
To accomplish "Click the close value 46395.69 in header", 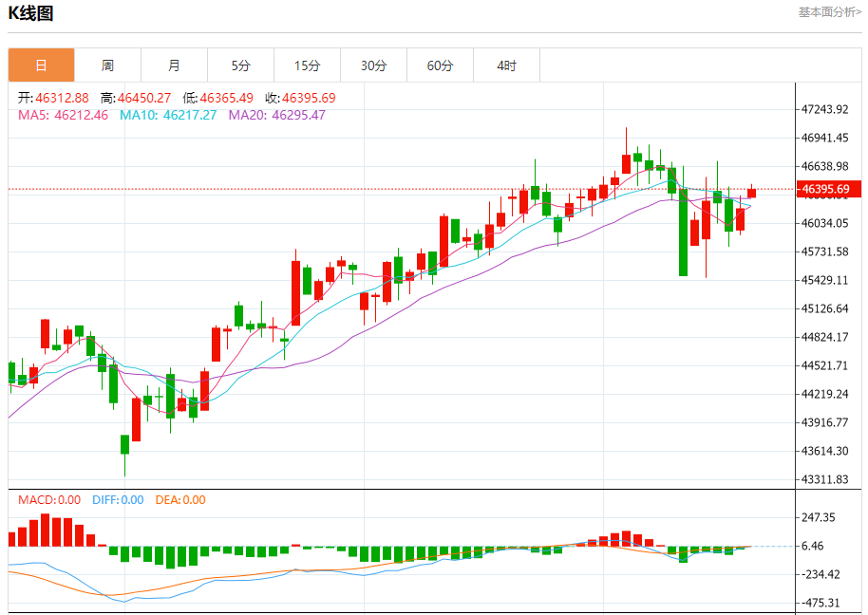I will click(309, 98).
